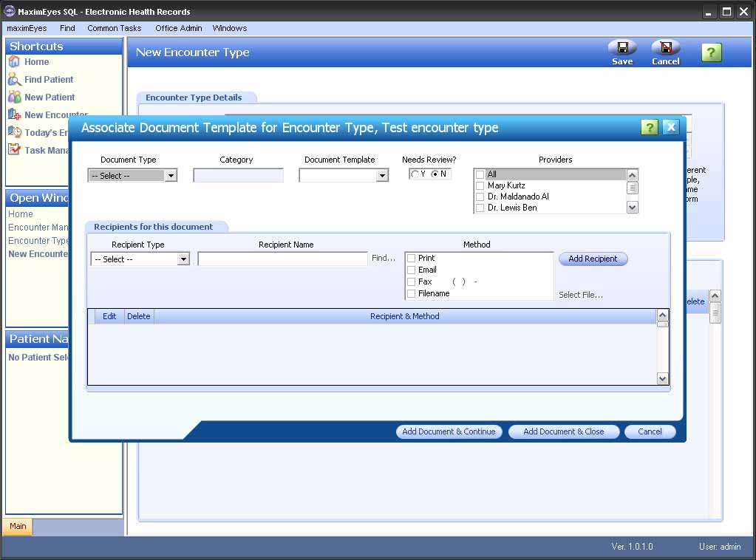Select the Recipients for this document tab
The image size is (756, 560).
point(153,227)
